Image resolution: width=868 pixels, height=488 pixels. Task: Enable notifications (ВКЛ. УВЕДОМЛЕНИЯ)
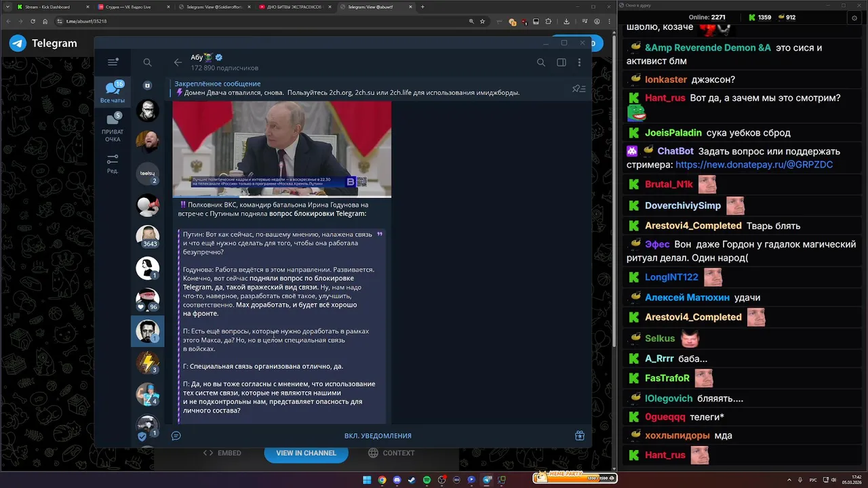click(378, 436)
